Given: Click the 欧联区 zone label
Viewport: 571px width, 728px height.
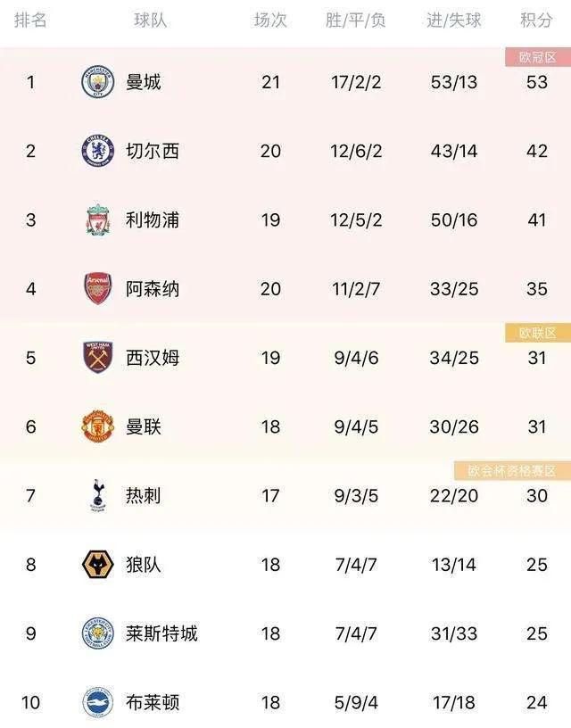Looking at the screenshot, I should pyautogui.click(x=538, y=333).
